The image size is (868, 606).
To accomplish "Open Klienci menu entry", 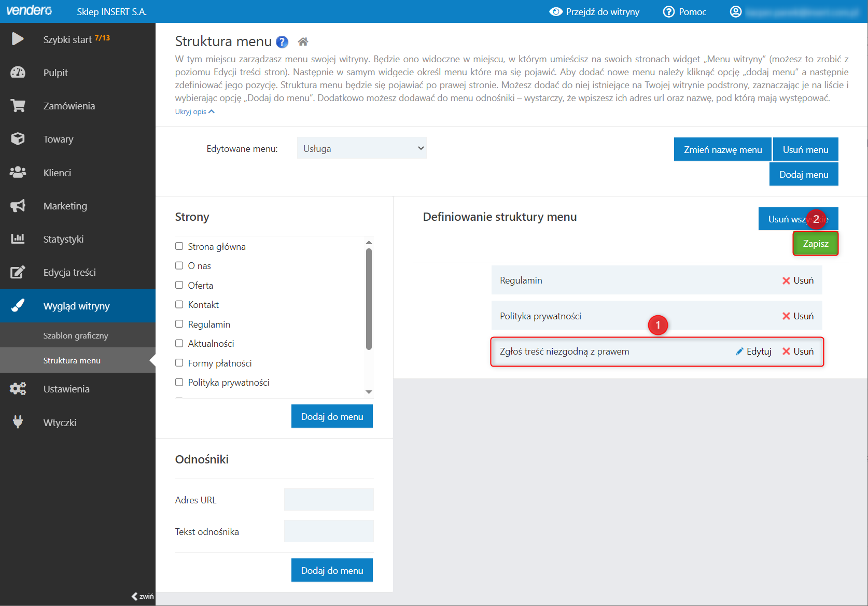I will (78, 173).
